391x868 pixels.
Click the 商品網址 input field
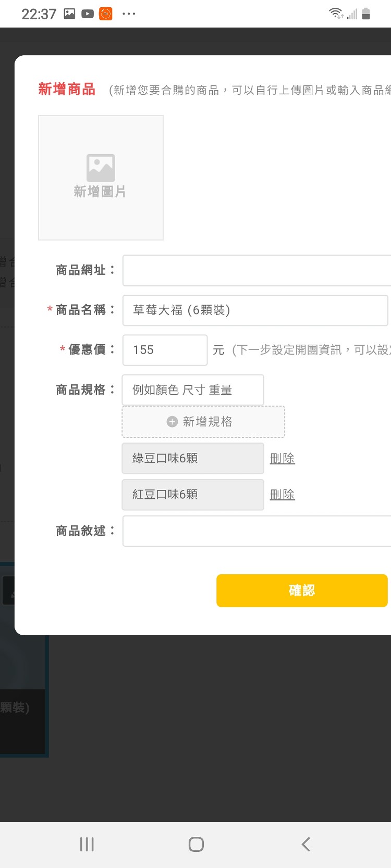coord(256,270)
